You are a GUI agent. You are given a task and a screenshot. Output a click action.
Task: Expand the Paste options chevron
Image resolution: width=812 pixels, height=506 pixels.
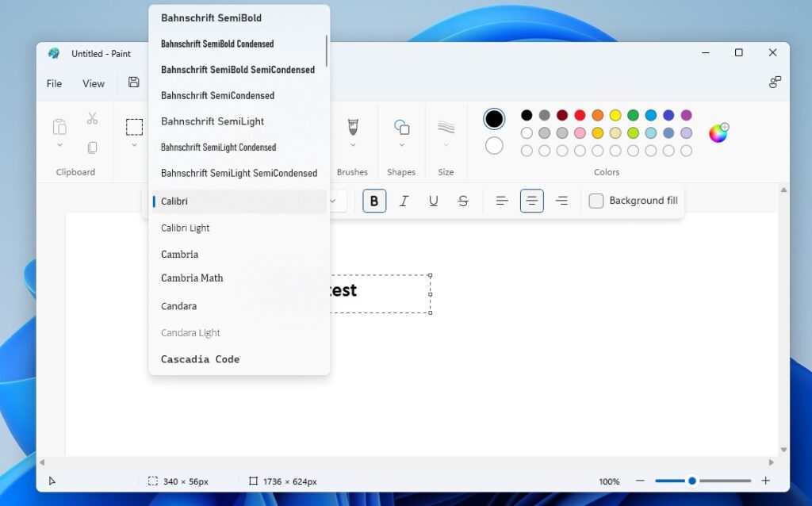coord(59,146)
